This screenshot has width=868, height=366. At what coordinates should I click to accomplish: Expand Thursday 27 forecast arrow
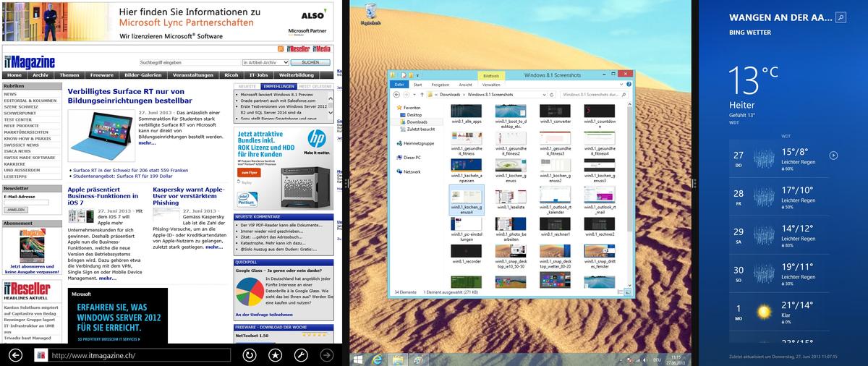(x=834, y=155)
